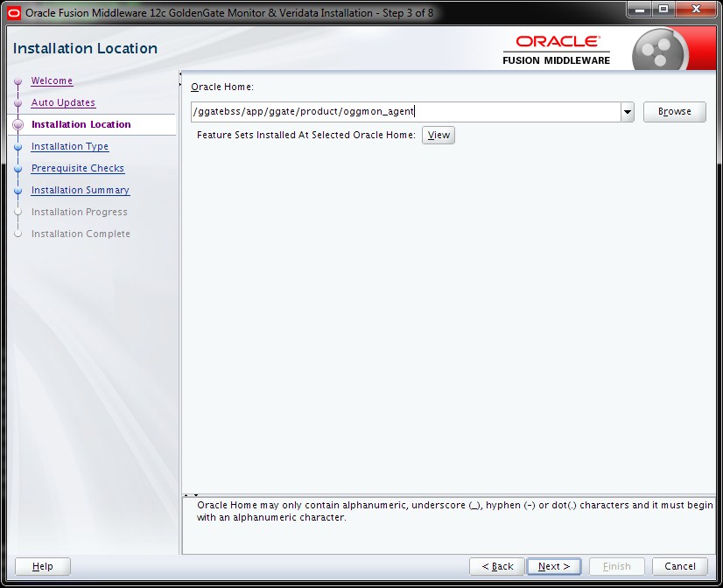View installed feature sets

(438, 135)
